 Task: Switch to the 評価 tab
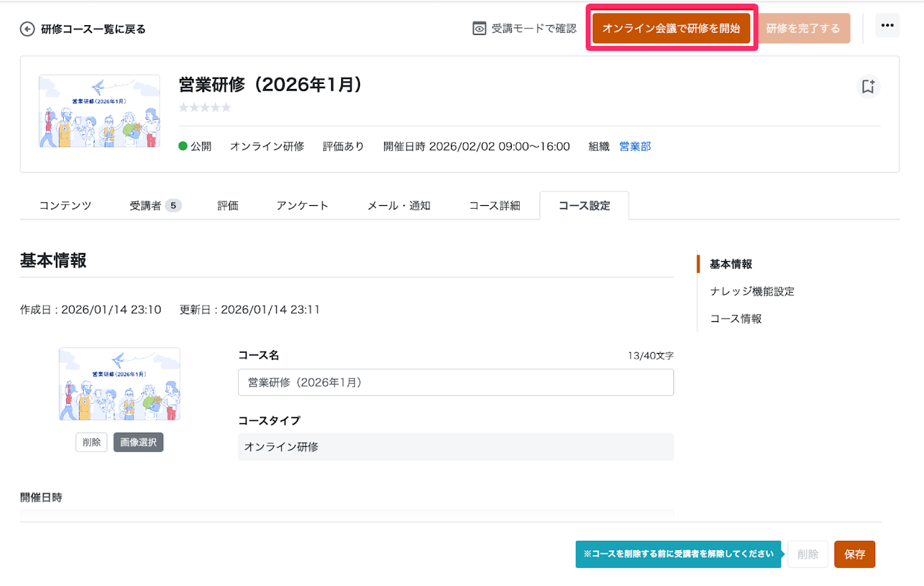[x=228, y=205]
